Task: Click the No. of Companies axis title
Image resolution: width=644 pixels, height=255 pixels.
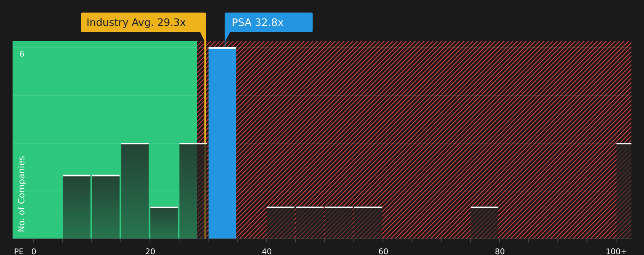Action: click(x=22, y=194)
